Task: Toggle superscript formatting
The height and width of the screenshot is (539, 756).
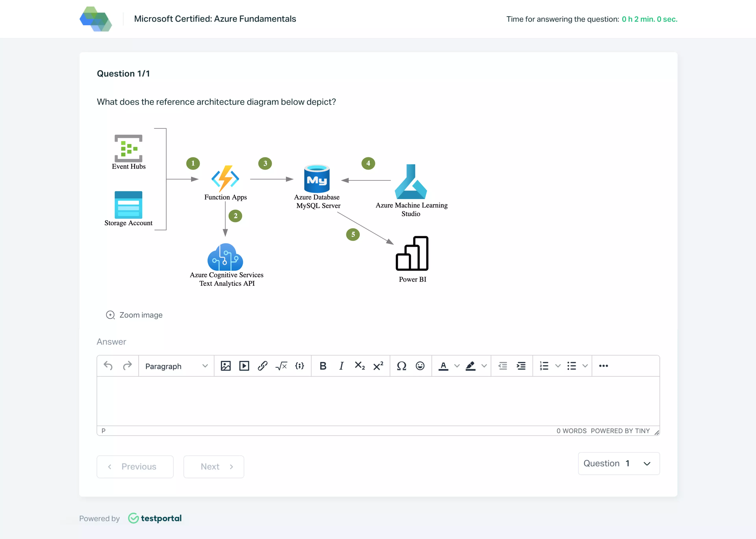Action: [x=378, y=366]
